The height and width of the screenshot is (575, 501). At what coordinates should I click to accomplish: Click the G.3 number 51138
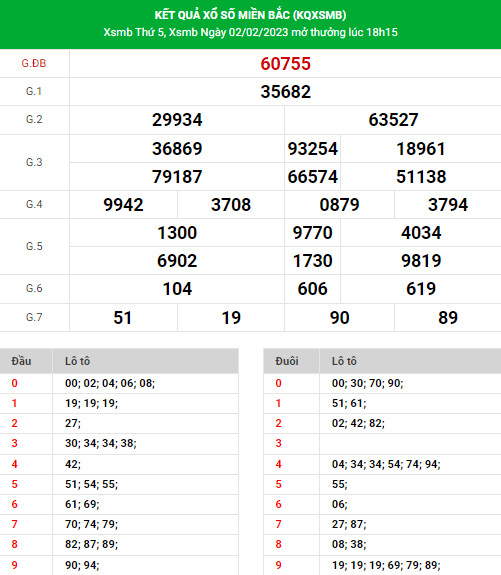(421, 177)
